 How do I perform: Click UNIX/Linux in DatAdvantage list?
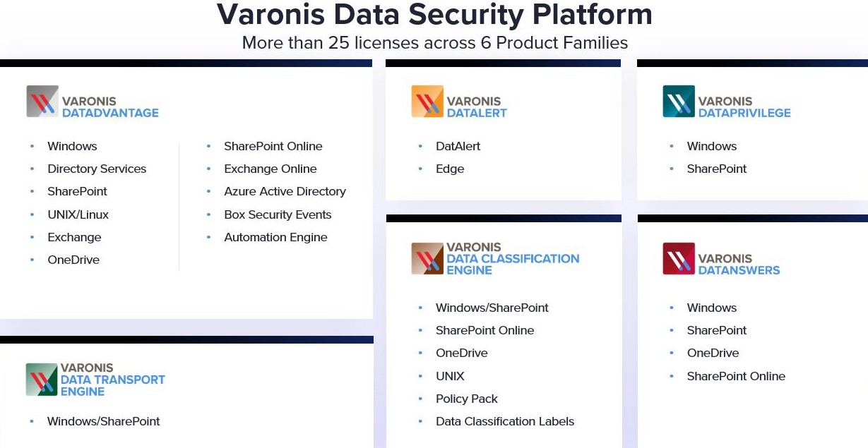(78, 214)
